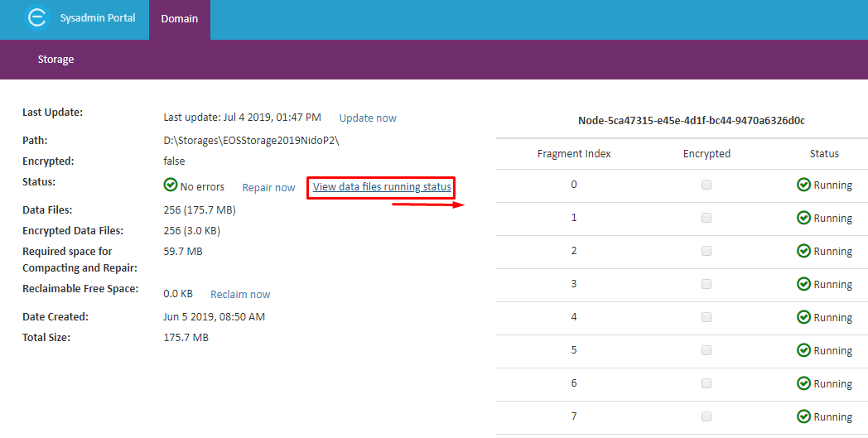This screenshot has height=438, width=868.
Task: Toggle the Encrypted checkbox for fragment 7
Action: tap(706, 416)
